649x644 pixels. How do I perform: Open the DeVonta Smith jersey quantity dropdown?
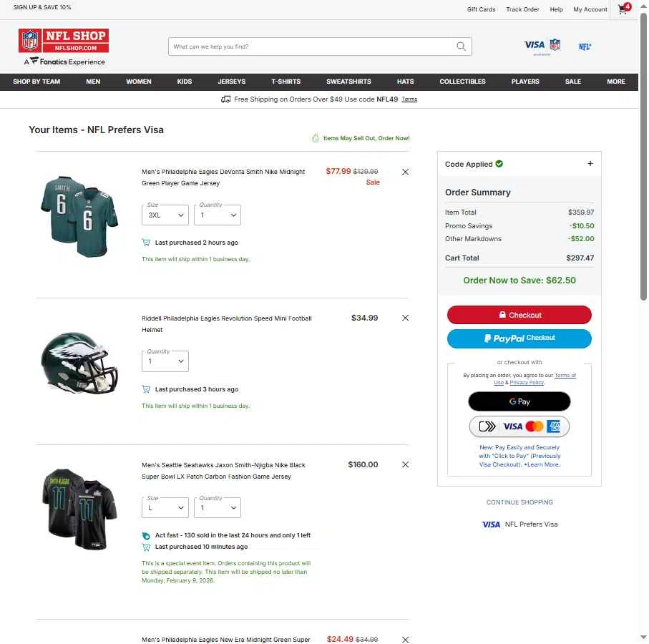[218, 215]
